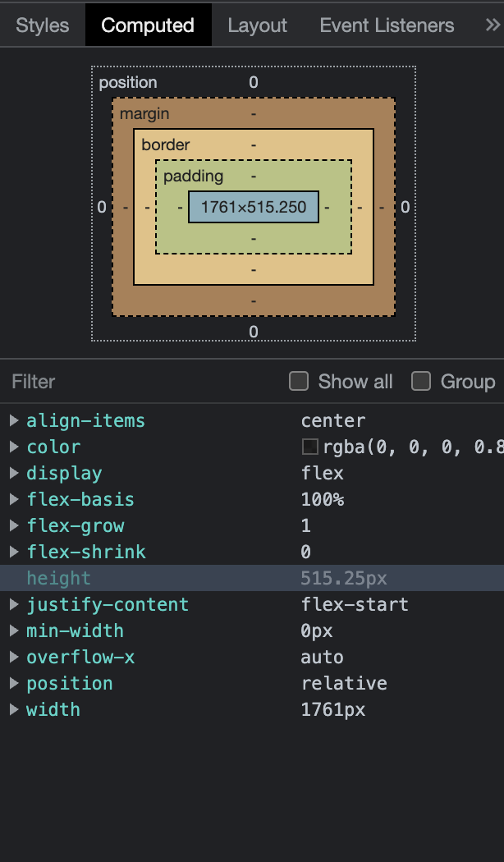Expand the flex-grow property

pos(14,525)
